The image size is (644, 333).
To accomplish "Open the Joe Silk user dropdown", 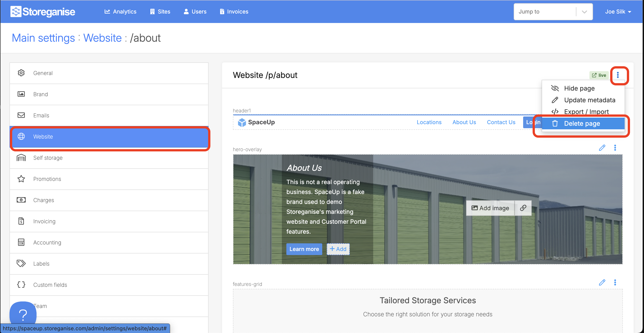I will [618, 12].
